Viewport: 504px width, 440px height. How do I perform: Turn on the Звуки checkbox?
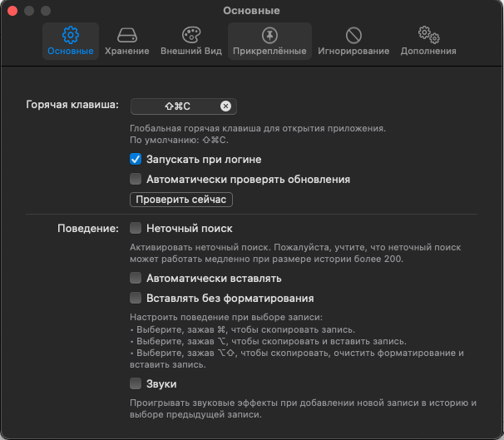point(136,383)
